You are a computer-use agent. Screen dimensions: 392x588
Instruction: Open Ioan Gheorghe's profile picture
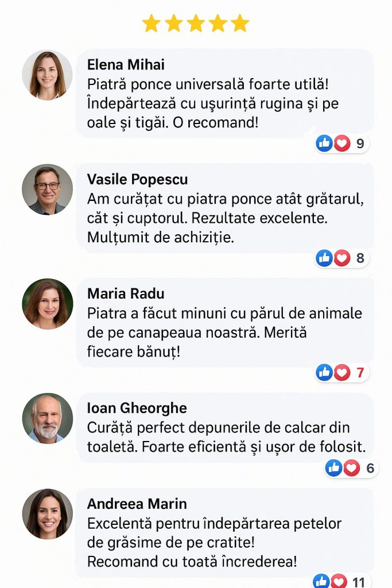click(47, 418)
